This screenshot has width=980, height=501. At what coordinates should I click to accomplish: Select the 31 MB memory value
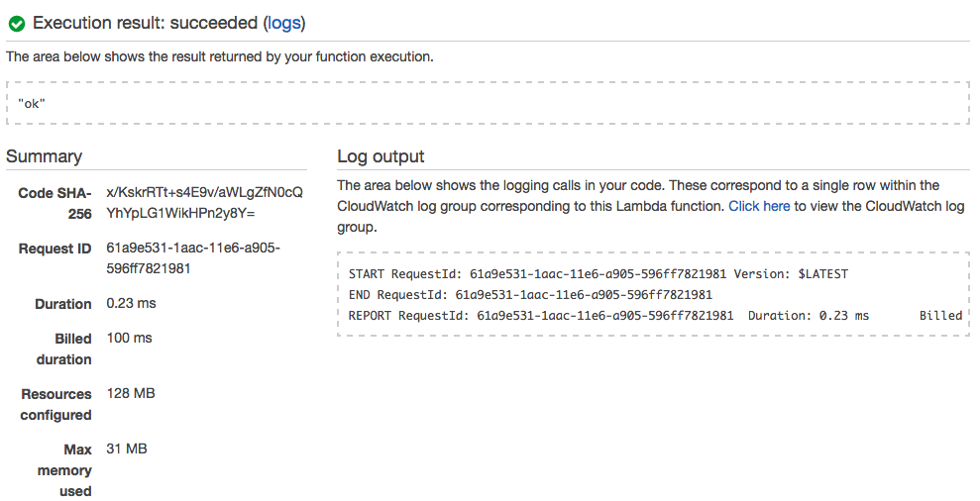point(127,449)
